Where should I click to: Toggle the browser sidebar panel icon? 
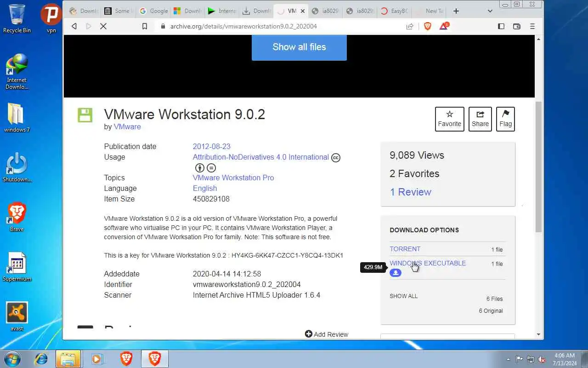click(501, 26)
